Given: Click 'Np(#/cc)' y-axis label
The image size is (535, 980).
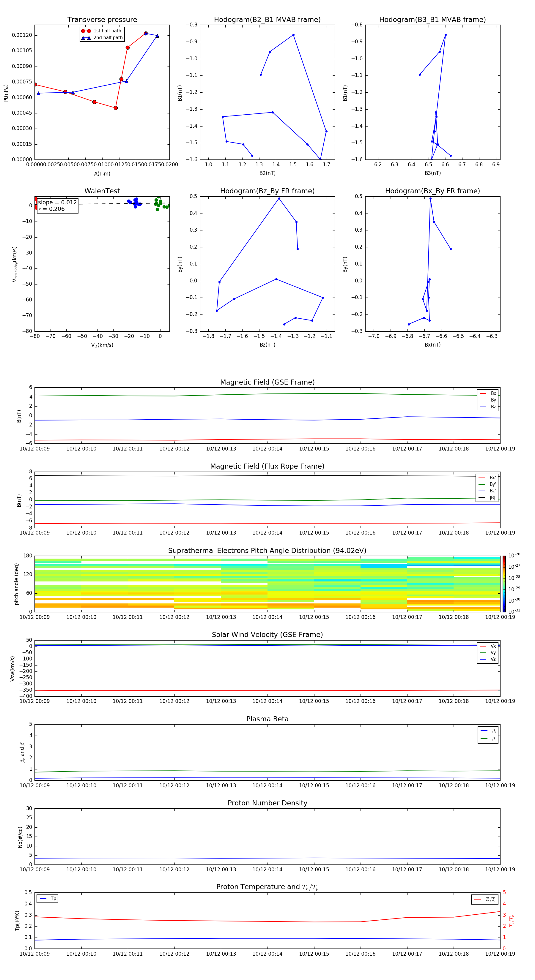Looking at the screenshot, I should point(20,837).
